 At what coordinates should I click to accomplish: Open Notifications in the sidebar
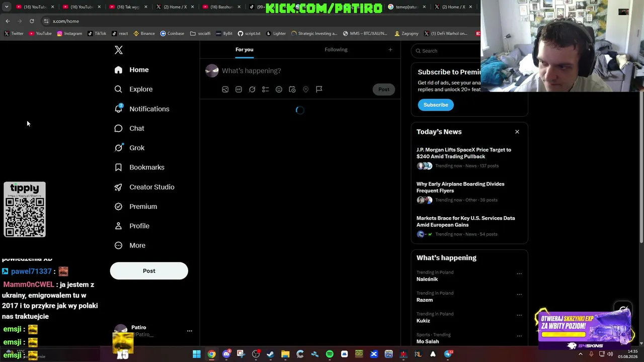142,109
